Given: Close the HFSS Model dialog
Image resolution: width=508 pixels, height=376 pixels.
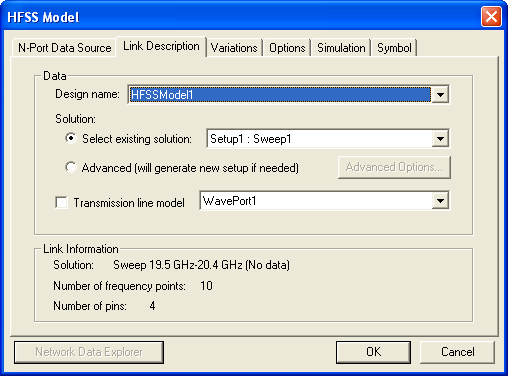Looking at the screenshot, I should tap(491, 16).
